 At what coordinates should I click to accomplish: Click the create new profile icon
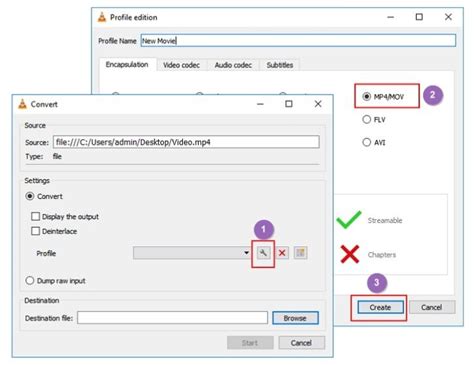(300, 253)
